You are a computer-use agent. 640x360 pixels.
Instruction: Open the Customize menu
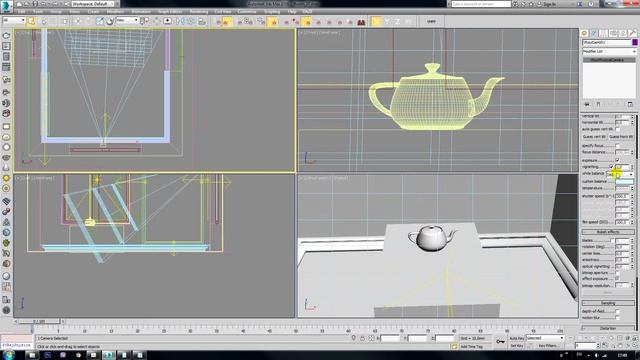tap(247, 12)
